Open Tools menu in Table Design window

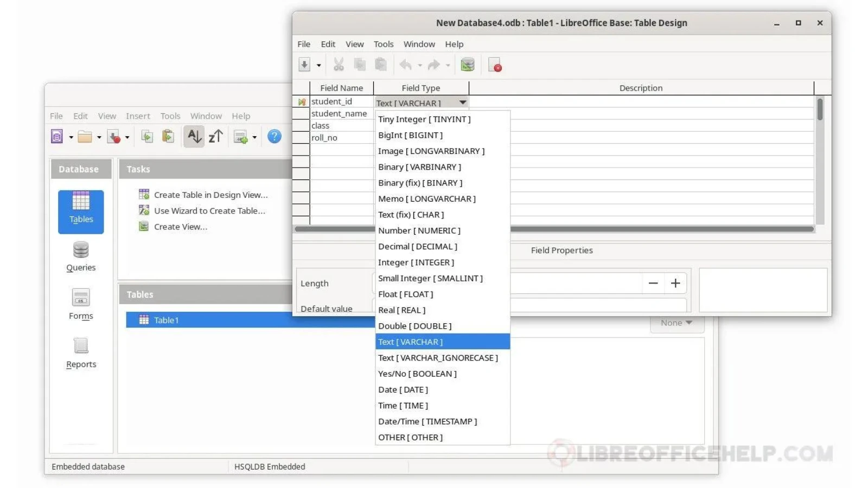point(384,44)
